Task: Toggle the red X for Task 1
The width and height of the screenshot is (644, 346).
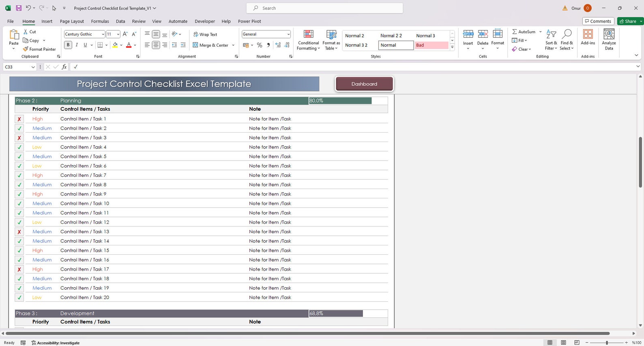Action: click(19, 119)
